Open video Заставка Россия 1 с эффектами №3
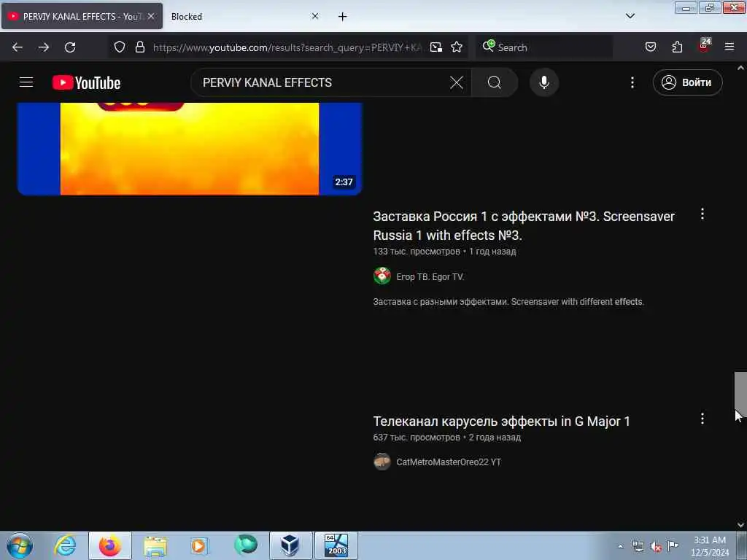The height and width of the screenshot is (560, 747). coord(524,226)
